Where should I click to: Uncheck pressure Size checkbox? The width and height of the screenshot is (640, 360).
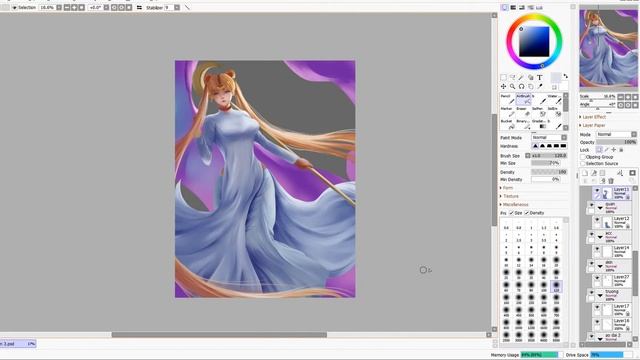click(511, 213)
